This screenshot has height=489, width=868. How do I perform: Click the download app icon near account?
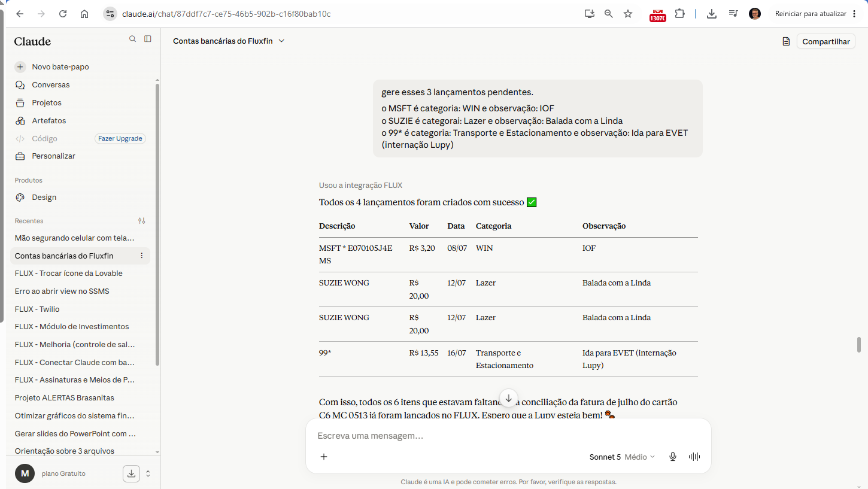click(x=131, y=473)
